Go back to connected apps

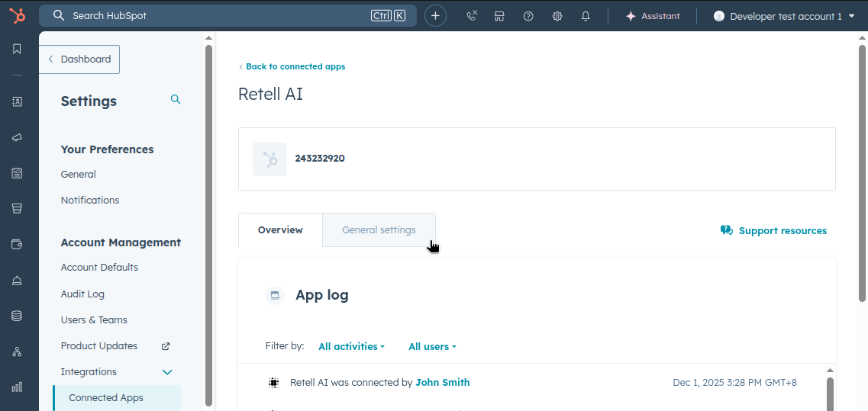(292, 66)
